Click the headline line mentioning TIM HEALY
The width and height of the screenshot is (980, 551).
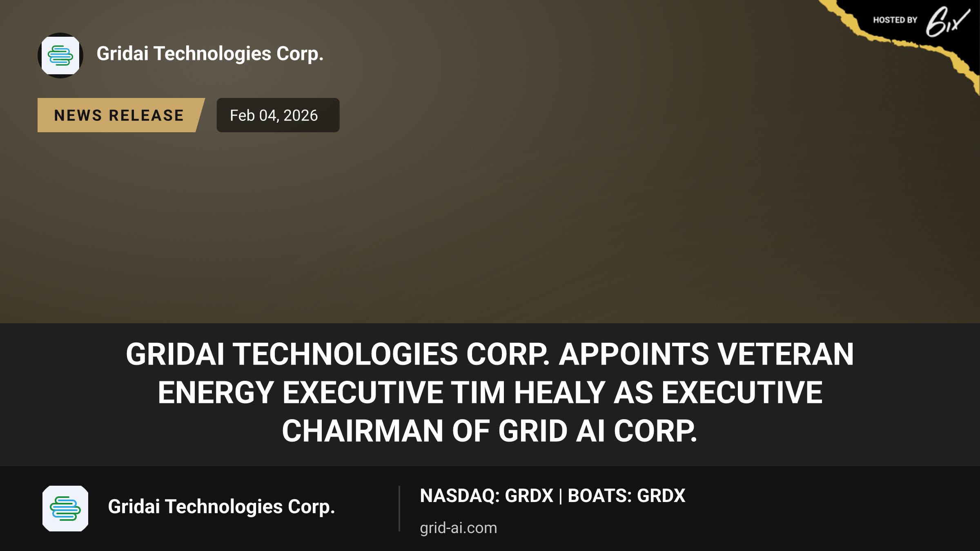(490, 392)
